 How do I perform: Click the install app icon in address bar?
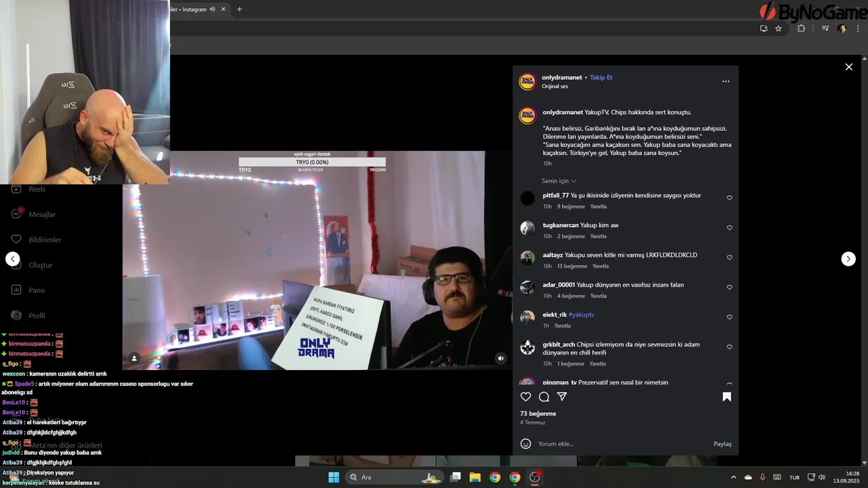pyautogui.click(x=764, y=28)
